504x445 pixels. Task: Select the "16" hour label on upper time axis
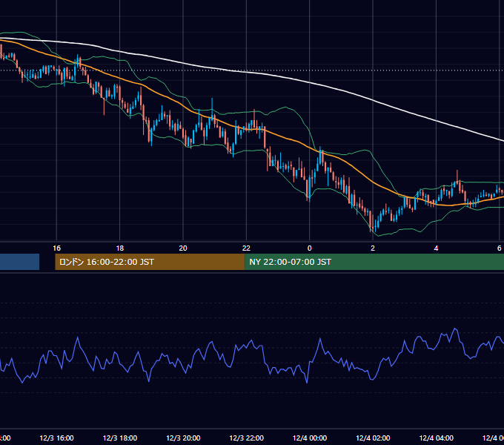pyautogui.click(x=56, y=248)
